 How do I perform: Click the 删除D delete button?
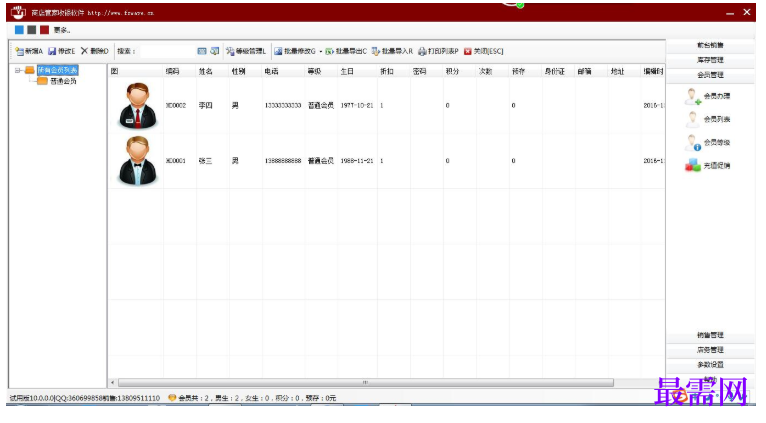pos(95,51)
